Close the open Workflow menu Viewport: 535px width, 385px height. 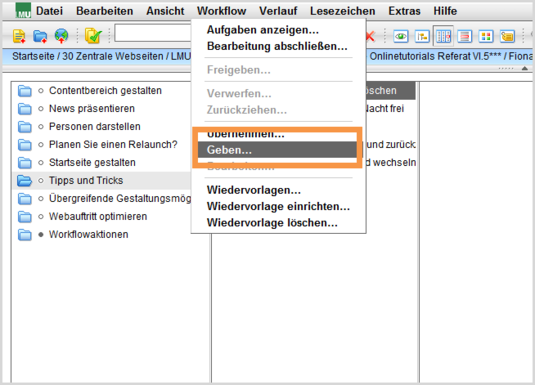221,11
